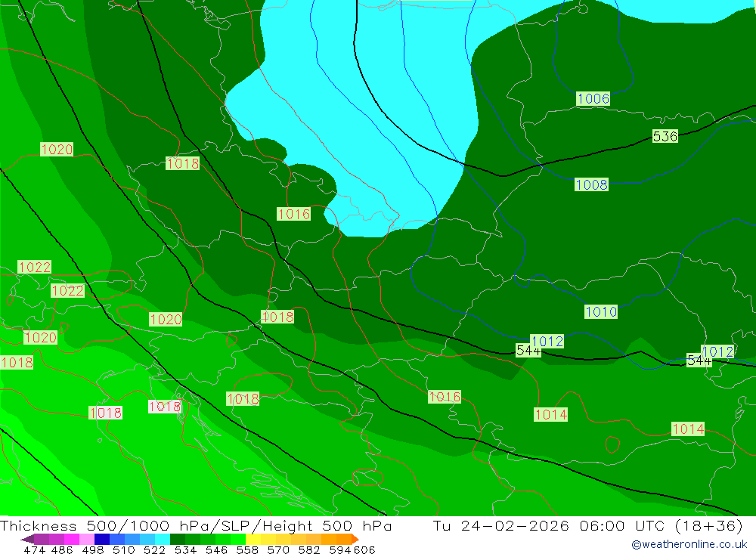Click the forecast date 'Tu 24-02-2026'
Viewport: 756px width, 554px height.
tap(501, 525)
